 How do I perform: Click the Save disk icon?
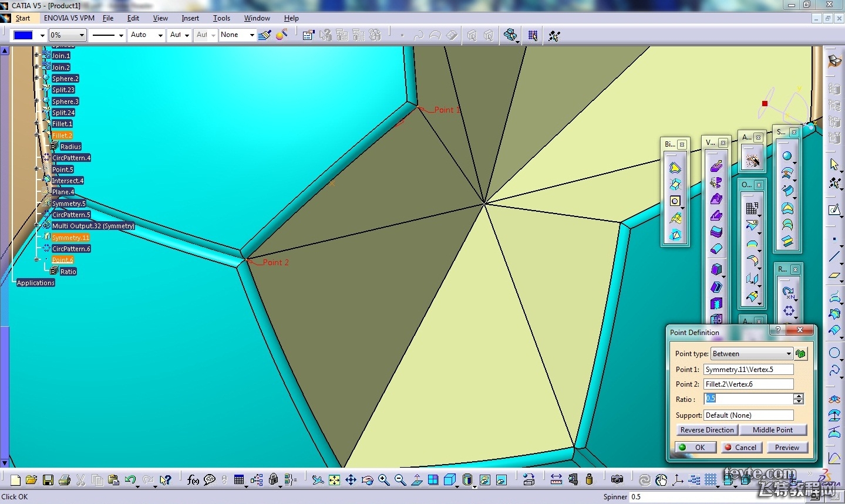tap(48, 480)
